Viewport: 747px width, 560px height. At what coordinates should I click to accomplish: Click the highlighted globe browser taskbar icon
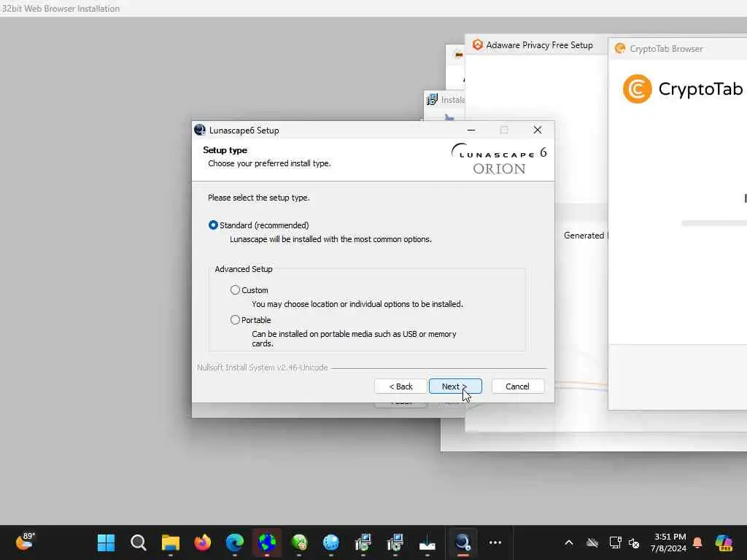(267, 542)
